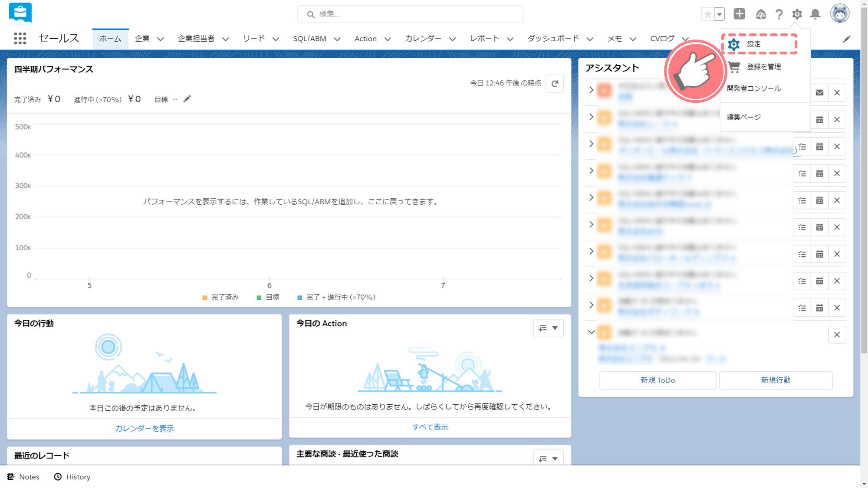Open 主要な商談 list filter dropdown

(x=549, y=458)
